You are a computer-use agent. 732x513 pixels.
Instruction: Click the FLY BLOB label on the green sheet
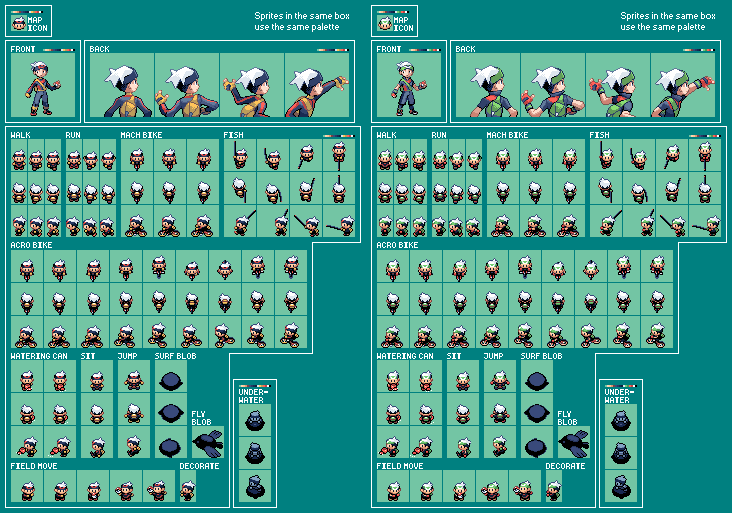click(x=567, y=418)
